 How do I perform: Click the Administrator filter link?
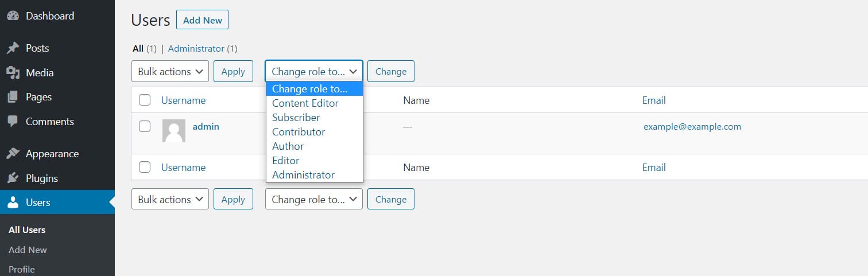coord(196,49)
